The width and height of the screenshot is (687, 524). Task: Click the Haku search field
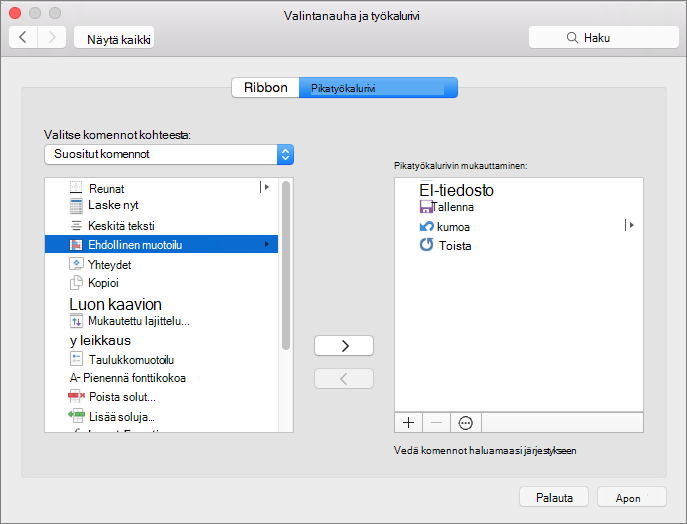coord(604,37)
